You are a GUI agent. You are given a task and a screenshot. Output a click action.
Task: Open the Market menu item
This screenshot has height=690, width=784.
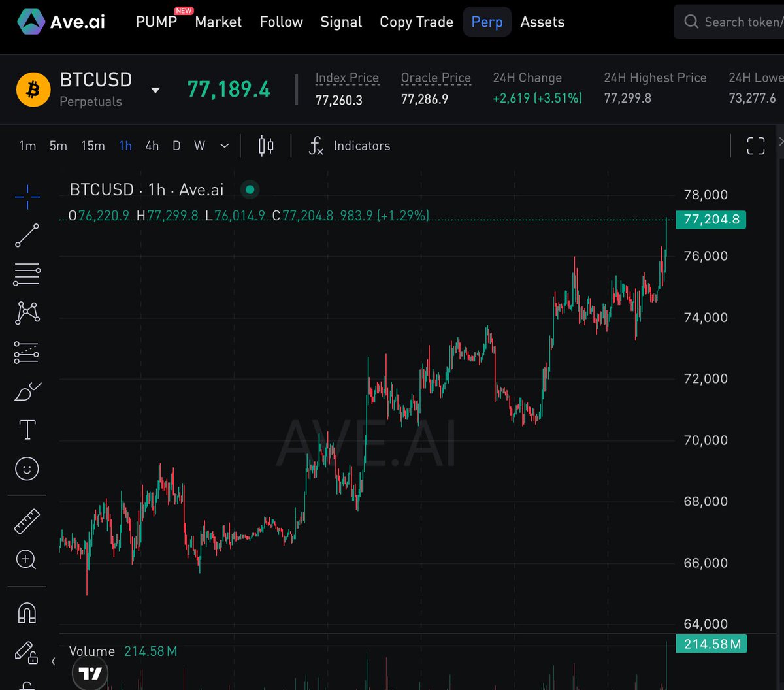click(218, 22)
